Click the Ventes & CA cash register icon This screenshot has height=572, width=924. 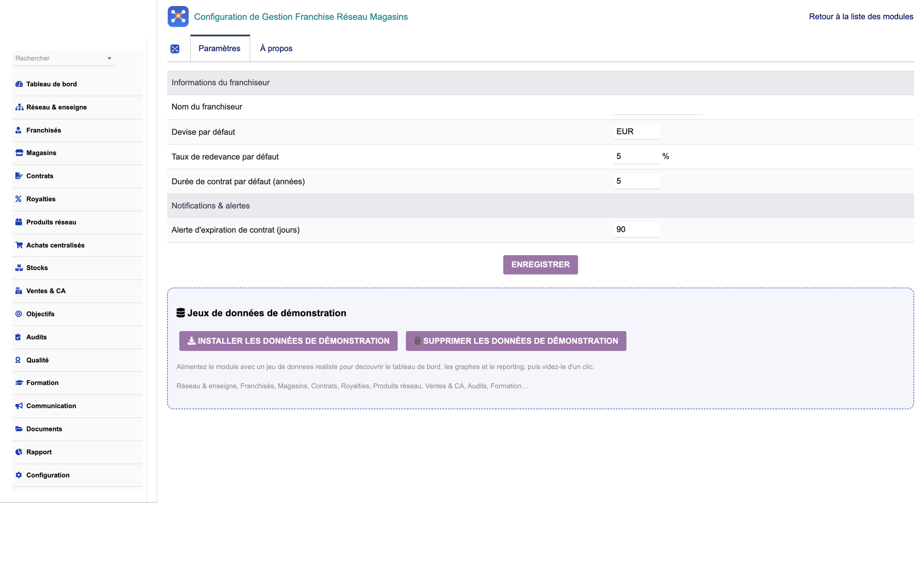tap(19, 291)
